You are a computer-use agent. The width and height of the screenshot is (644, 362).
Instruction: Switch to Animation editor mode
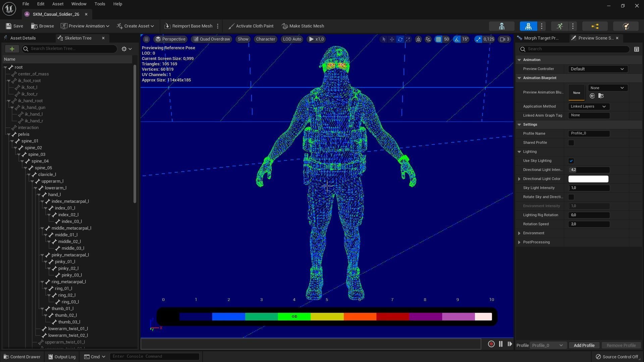pos(559,26)
